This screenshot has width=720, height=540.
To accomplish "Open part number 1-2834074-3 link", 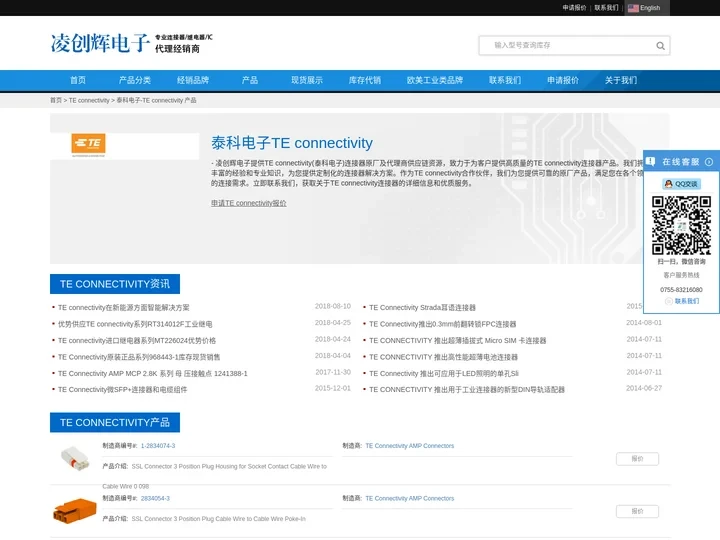I will click(x=158, y=446).
